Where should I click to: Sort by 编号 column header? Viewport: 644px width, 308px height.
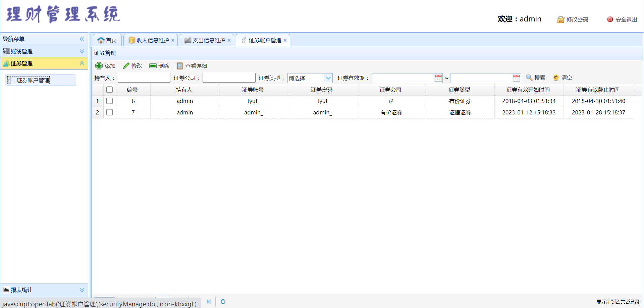click(x=132, y=90)
